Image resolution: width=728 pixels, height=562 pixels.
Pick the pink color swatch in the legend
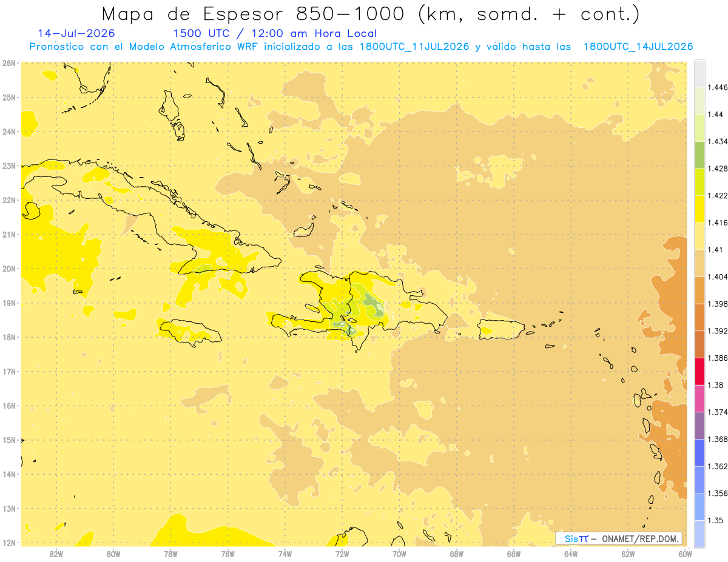coord(699,398)
